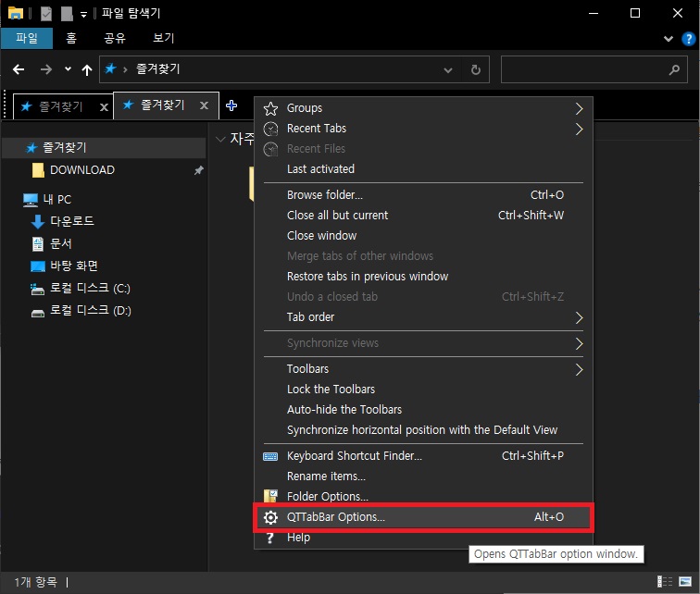Open the 홈 ribbon tab
This screenshot has height=594, width=700.
[x=71, y=38]
